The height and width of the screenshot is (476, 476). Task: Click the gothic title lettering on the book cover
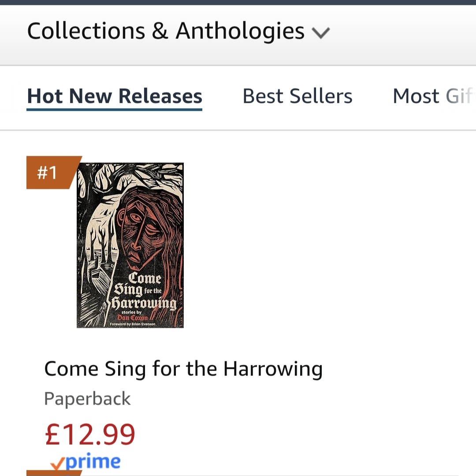[x=143, y=291]
